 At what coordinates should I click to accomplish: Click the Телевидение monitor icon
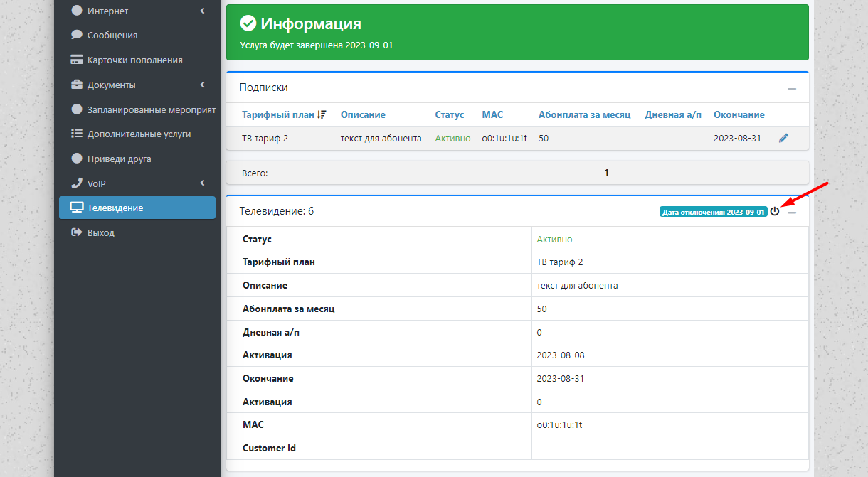tap(77, 208)
